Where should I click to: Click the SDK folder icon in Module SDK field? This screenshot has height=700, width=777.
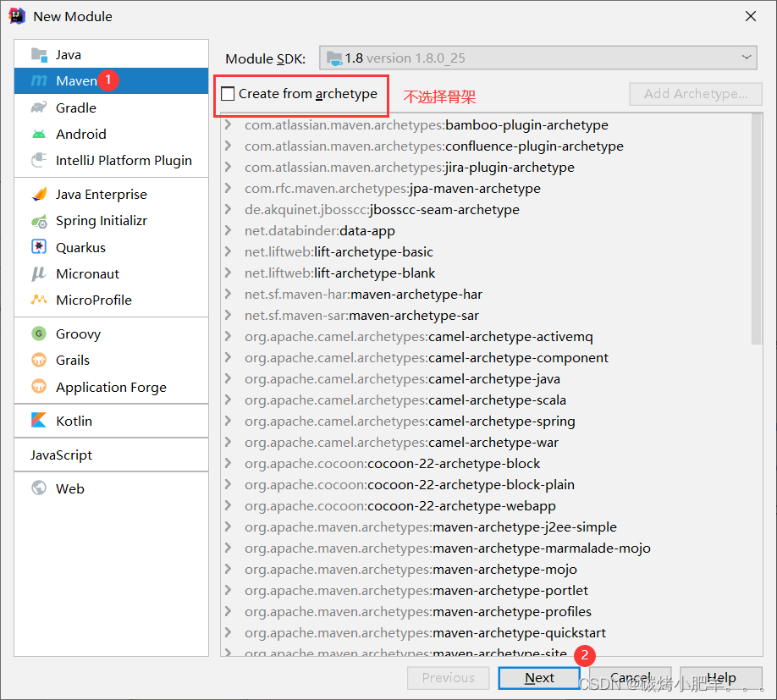[x=334, y=58]
